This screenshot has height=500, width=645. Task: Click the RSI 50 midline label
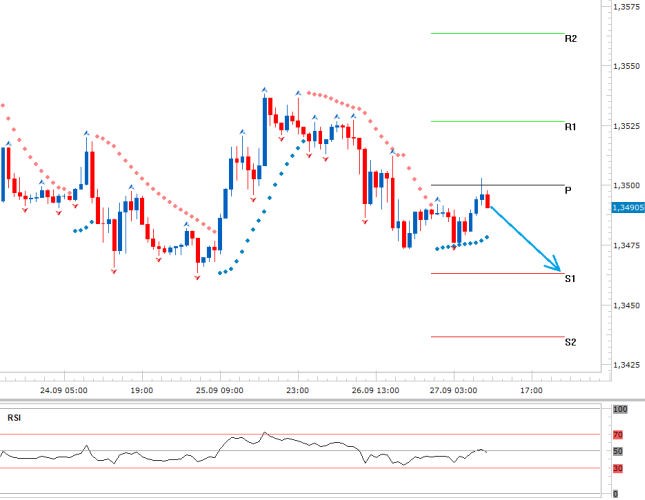coord(618,451)
